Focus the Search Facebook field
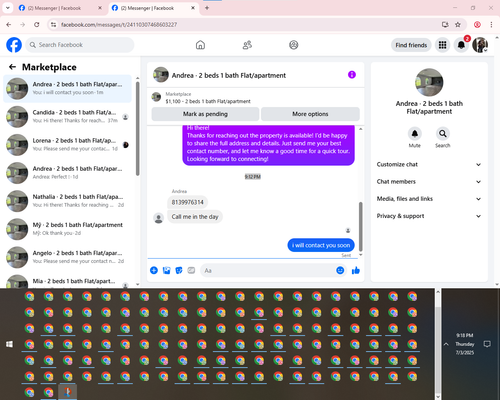Viewport: 500px width, 400px height. pos(80,45)
